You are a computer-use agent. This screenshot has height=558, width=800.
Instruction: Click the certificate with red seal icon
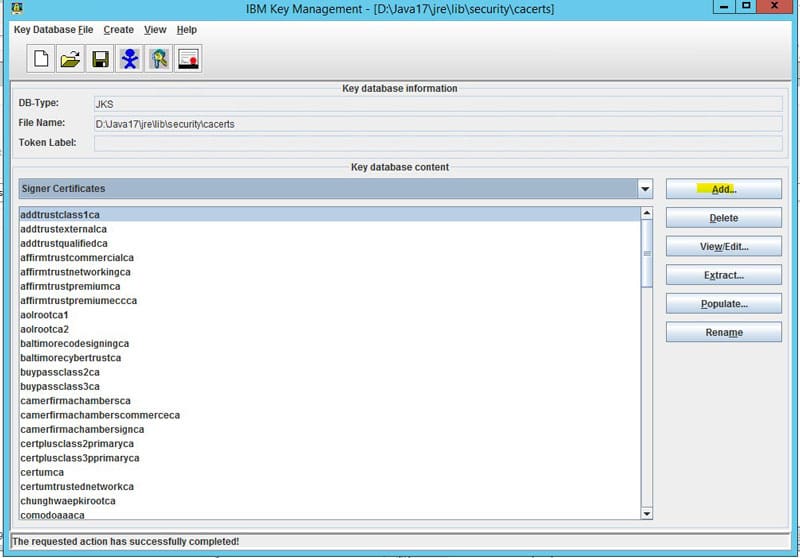click(189, 59)
